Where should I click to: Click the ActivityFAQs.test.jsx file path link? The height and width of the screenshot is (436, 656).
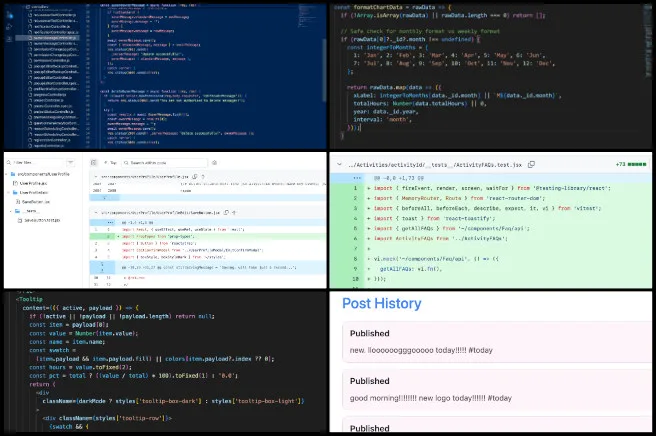[x=435, y=165]
